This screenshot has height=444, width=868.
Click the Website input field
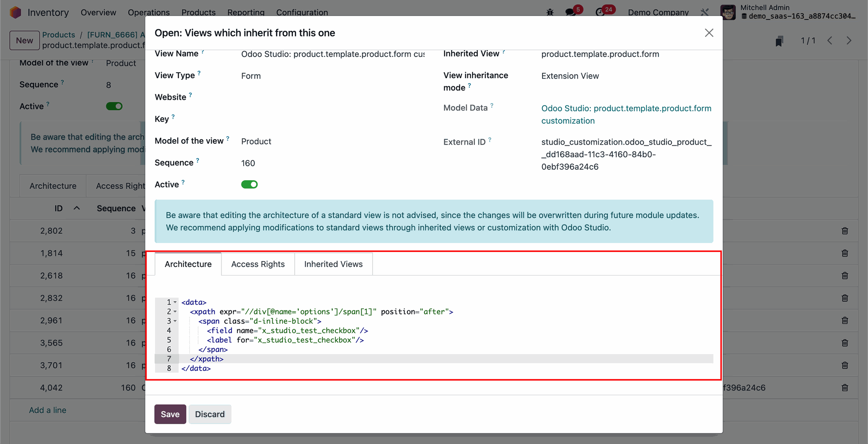click(333, 98)
